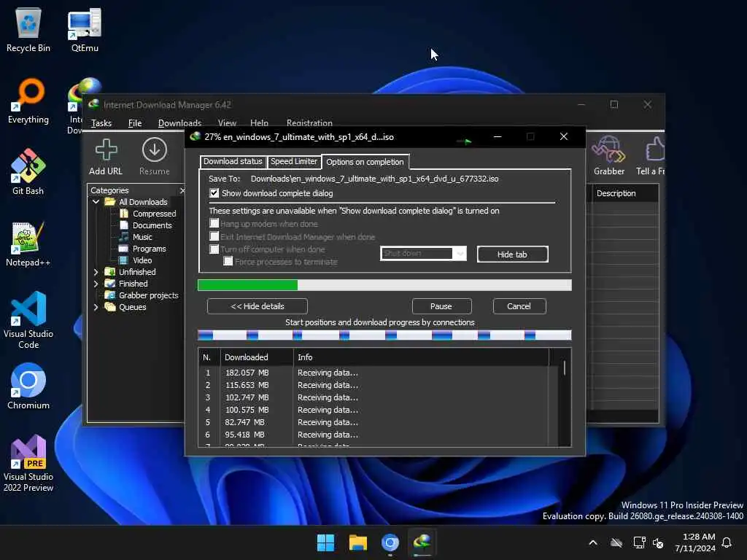The width and height of the screenshot is (747, 560).
Task: Click the Hide tab button
Action: tap(512, 254)
